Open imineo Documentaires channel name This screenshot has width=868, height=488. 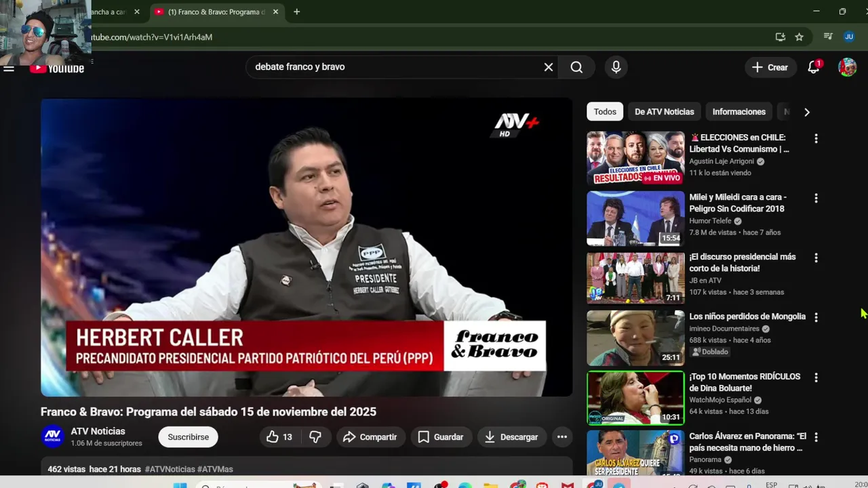click(x=724, y=329)
